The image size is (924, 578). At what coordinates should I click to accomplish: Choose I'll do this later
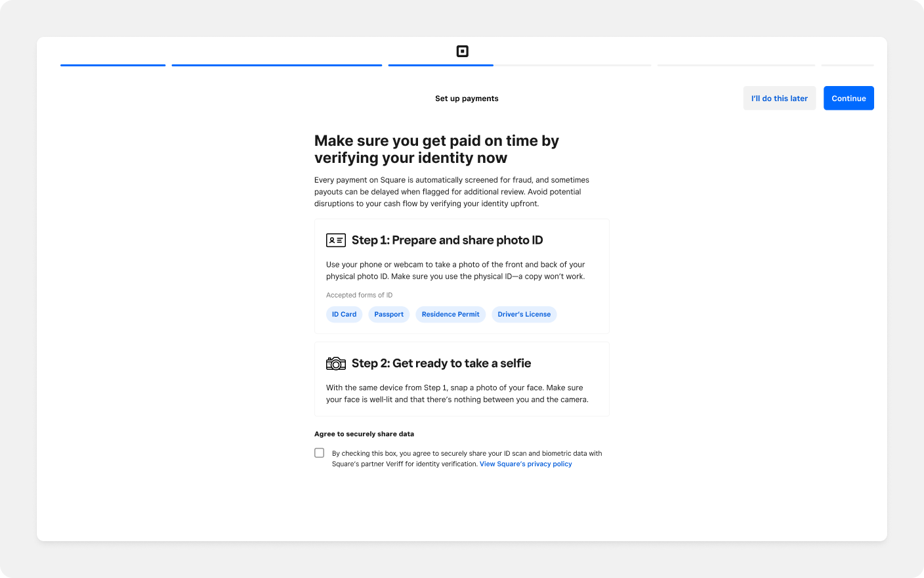(x=779, y=98)
